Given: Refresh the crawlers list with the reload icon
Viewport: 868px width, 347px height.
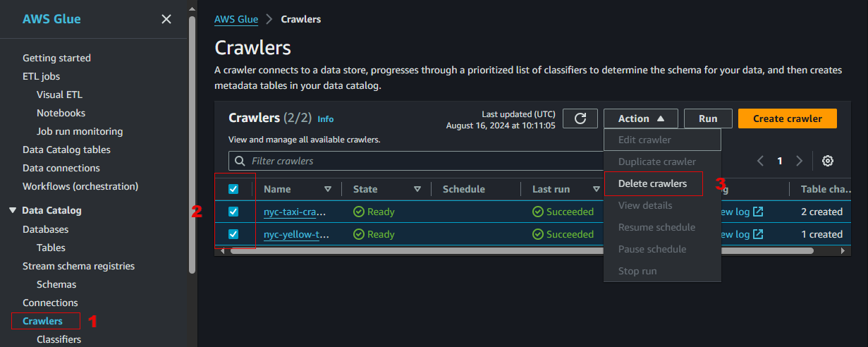Looking at the screenshot, I should [x=581, y=118].
